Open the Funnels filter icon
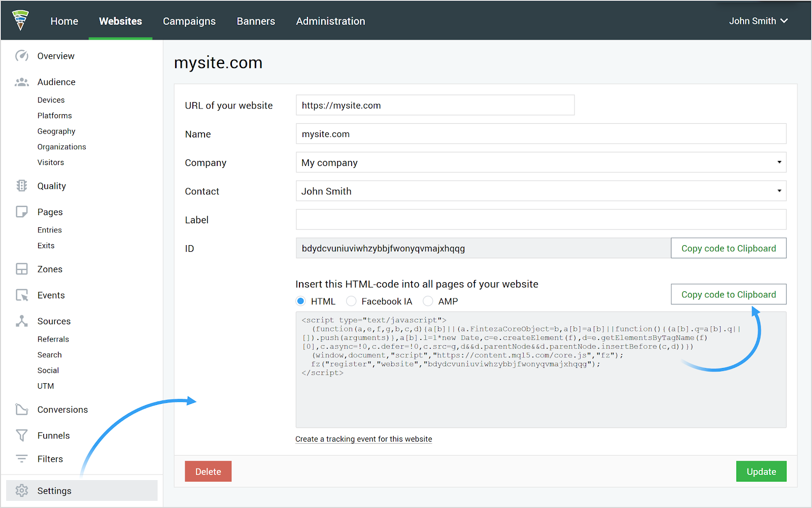 22,435
